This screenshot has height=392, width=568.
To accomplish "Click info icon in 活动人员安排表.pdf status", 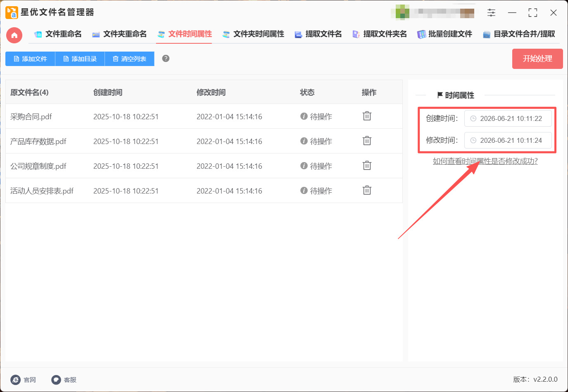I will (x=304, y=191).
